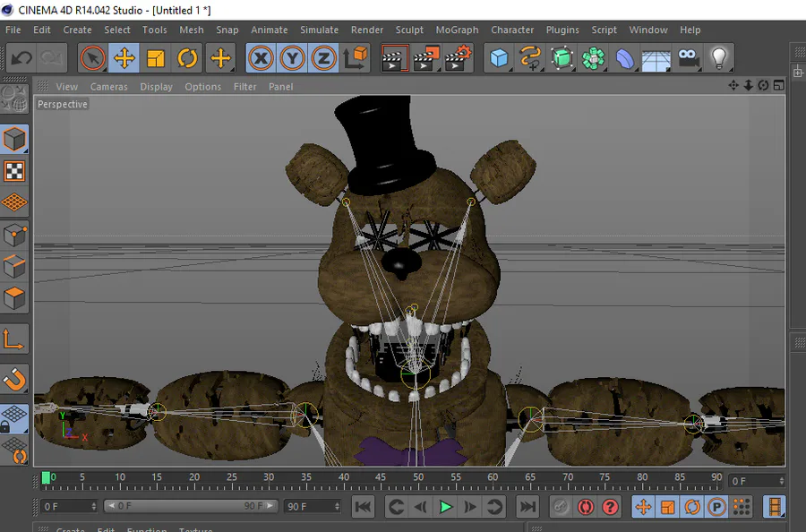Click Record Active Objects red button
This screenshot has height=532, width=806.
[x=586, y=507]
